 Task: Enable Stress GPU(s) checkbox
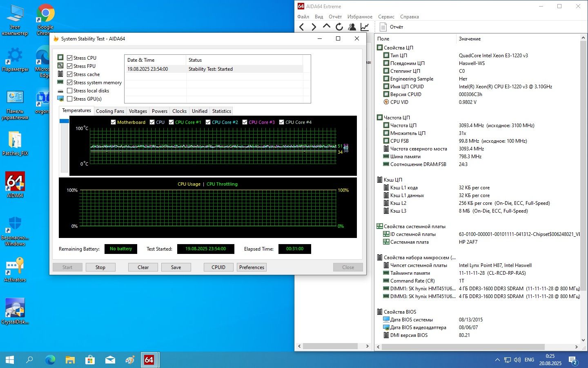pos(70,99)
